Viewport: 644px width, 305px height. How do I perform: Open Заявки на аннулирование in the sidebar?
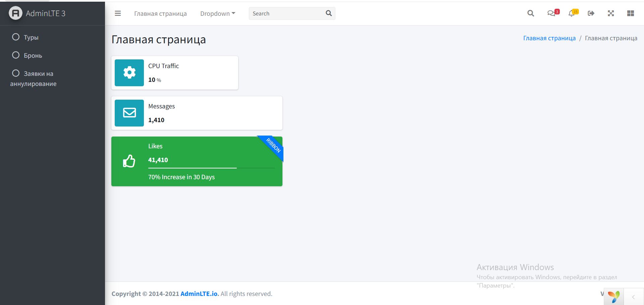pos(52,79)
